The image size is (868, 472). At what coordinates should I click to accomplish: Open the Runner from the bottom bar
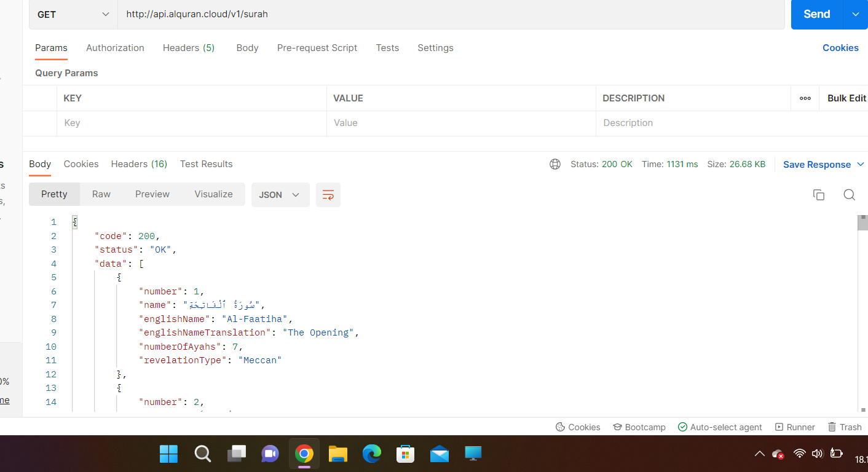(795, 427)
